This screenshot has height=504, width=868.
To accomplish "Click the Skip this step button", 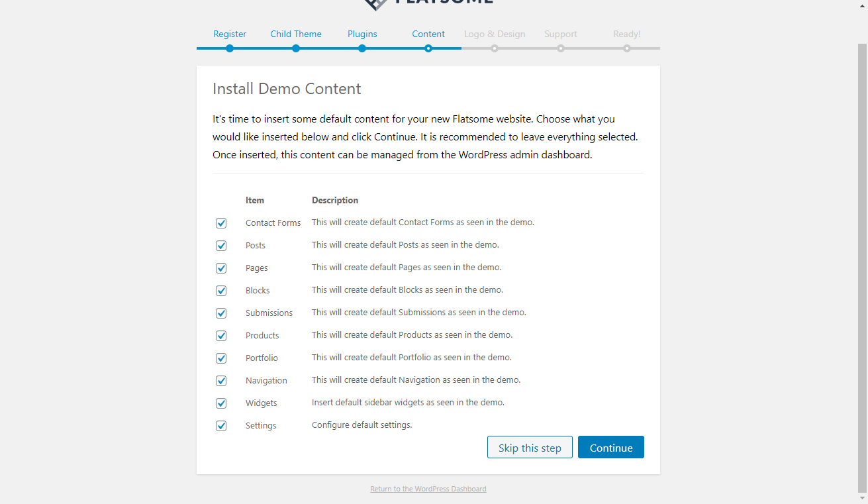I will pos(530,448).
